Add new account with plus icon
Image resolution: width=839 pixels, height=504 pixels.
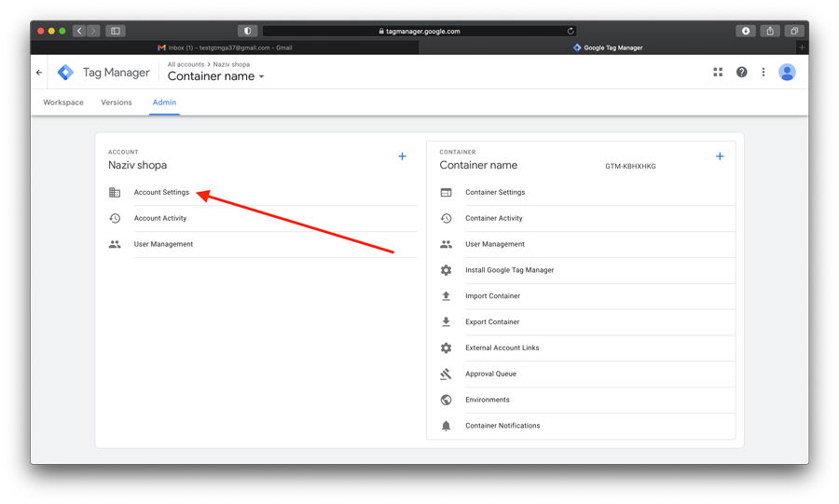pyautogui.click(x=402, y=157)
